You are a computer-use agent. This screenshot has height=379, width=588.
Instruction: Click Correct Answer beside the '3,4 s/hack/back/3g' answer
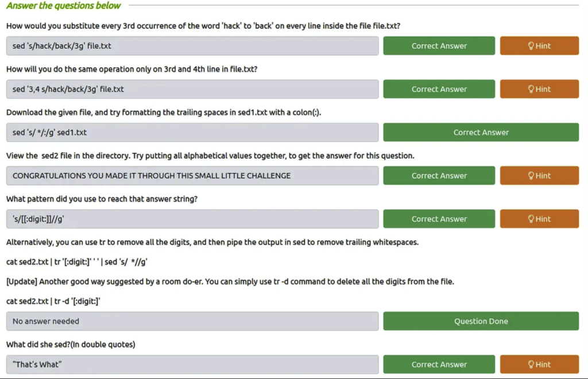tap(439, 89)
